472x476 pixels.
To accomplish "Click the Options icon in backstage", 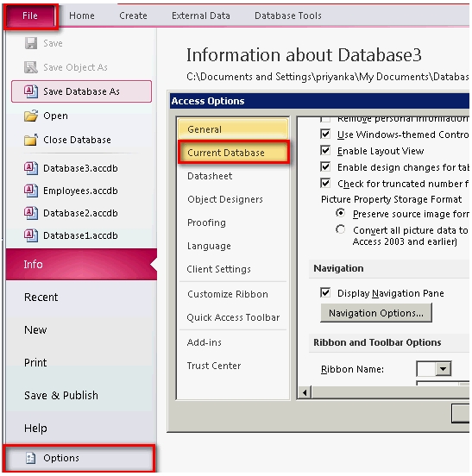I will click(31, 458).
